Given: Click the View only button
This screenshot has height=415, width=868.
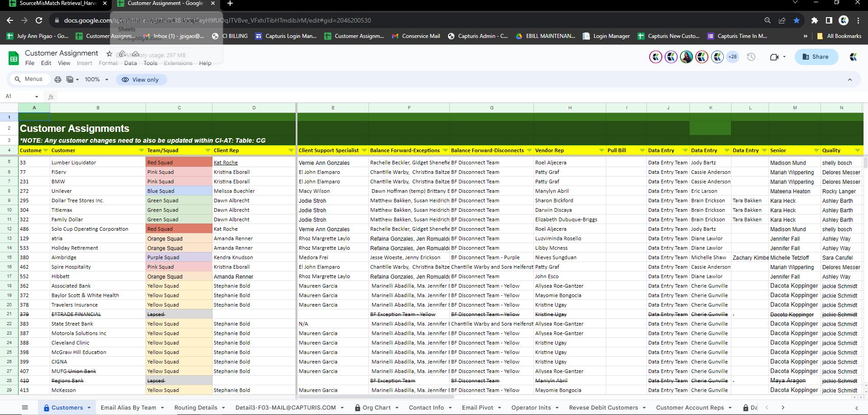Looking at the screenshot, I should pos(141,79).
